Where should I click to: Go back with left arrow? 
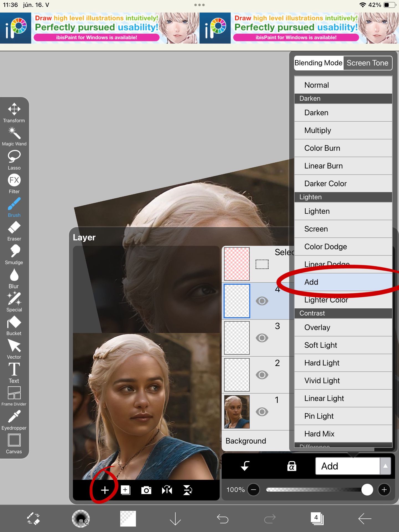365,519
